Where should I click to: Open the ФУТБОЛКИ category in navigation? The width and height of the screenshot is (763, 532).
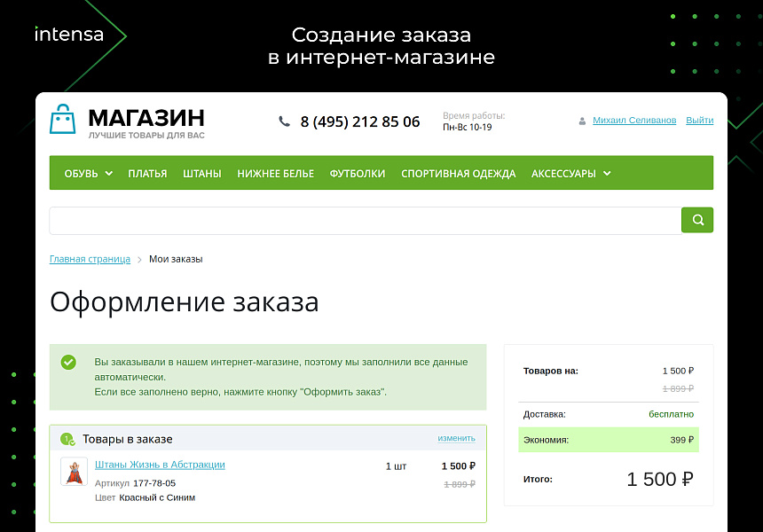click(x=357, y=174)
